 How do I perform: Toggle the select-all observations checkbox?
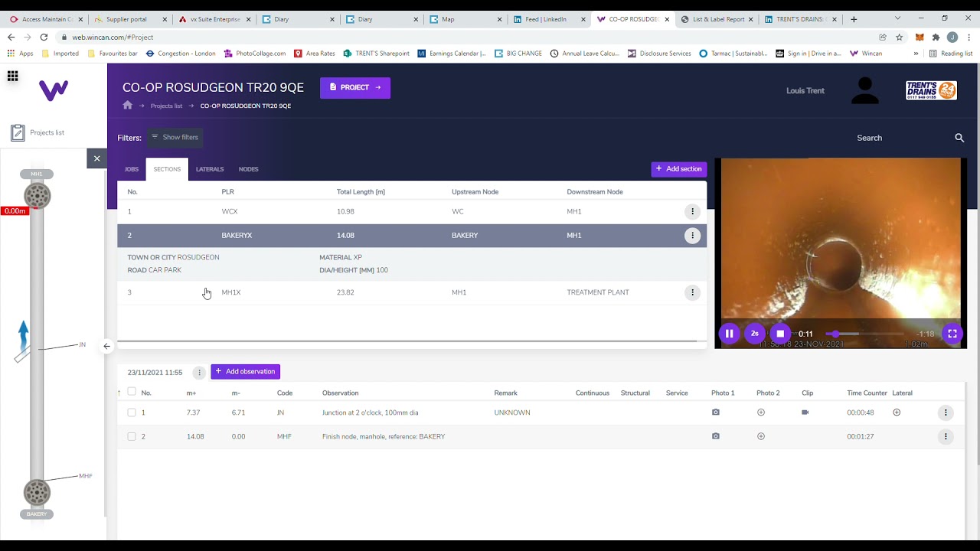coord(132,392)
